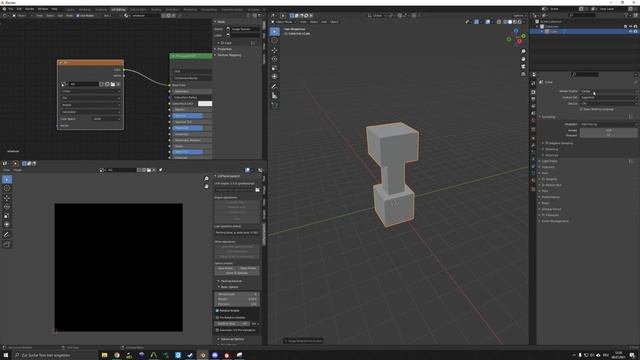Toggle the Pre-Rotation Disable checkbox
Viewport: 640px width, 360px height.
tap(217, 317)
